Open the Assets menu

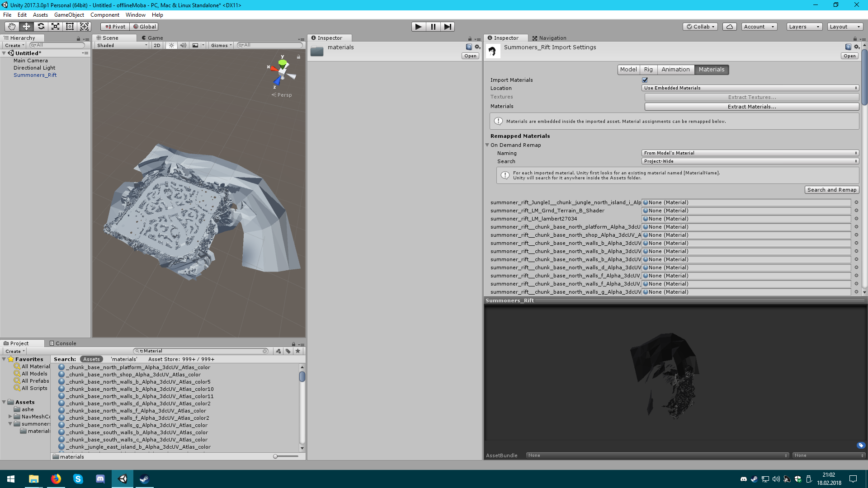(x=40, y=15)
